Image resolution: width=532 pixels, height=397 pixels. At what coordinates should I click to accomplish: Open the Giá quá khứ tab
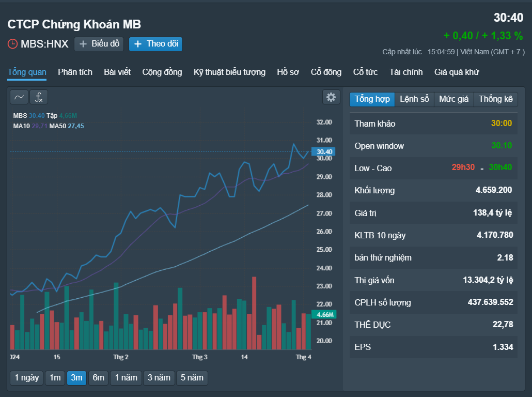click(x=457, y=72)
